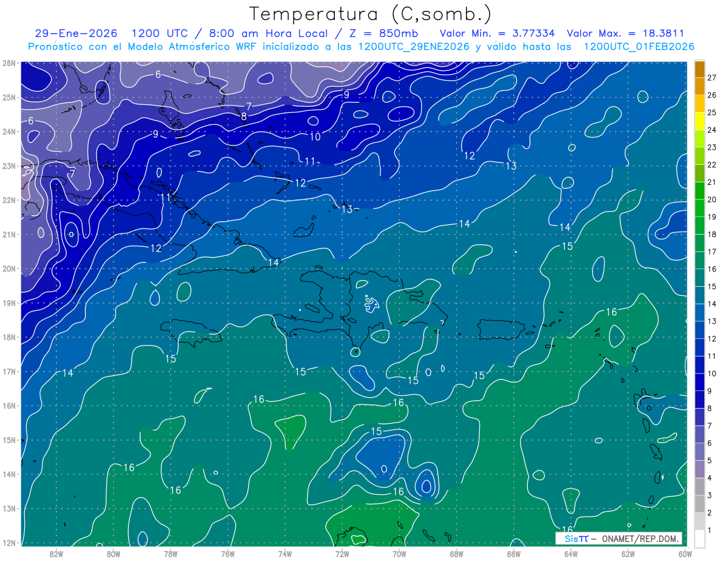
Task: Select the date text '29-Ene-2026'
Action: point(76,33)
